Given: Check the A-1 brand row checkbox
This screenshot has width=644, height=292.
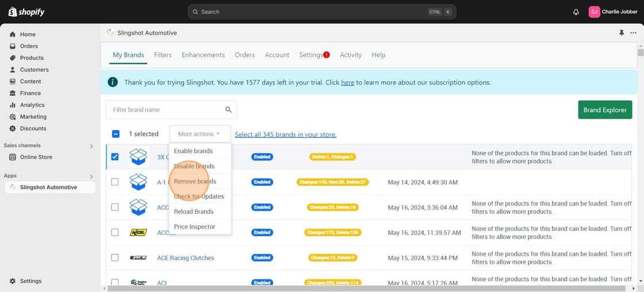Looking at the screenshot, I should (115, 182).
